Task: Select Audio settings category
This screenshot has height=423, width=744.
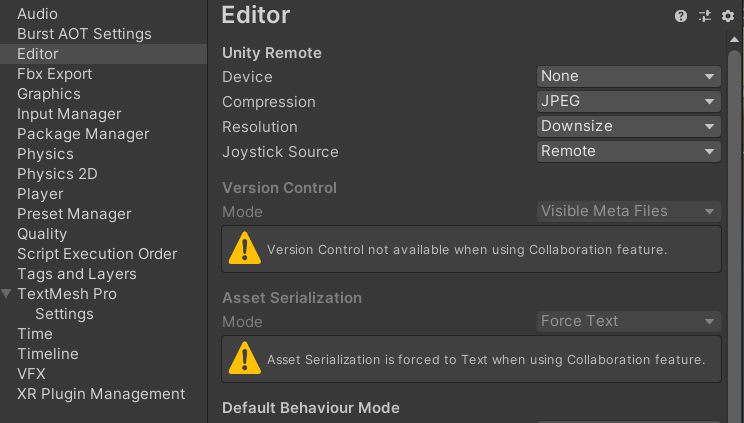Action: pos(37,14)
